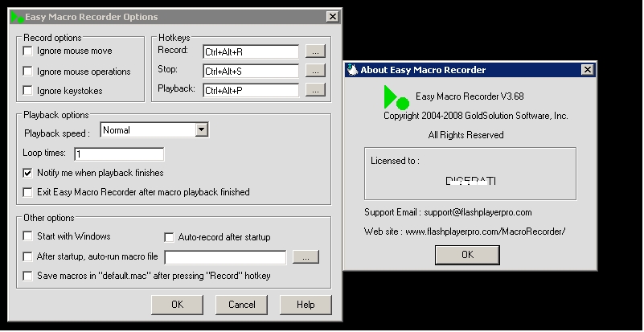Click Cancel in the Options dialog
This screenshot has height=332, width=644.
[x=241, y=305]
